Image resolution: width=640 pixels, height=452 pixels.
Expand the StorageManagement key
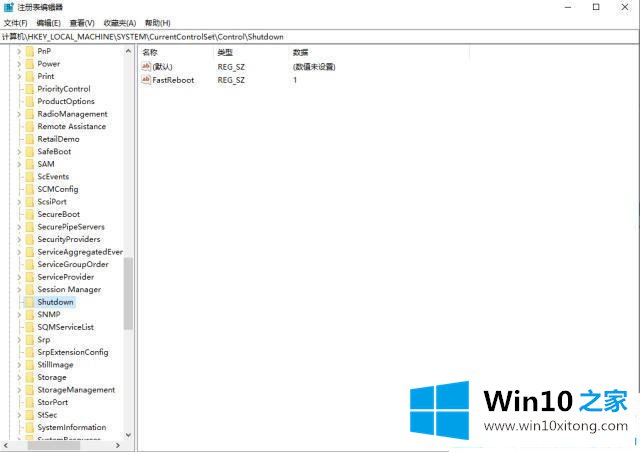19,390
